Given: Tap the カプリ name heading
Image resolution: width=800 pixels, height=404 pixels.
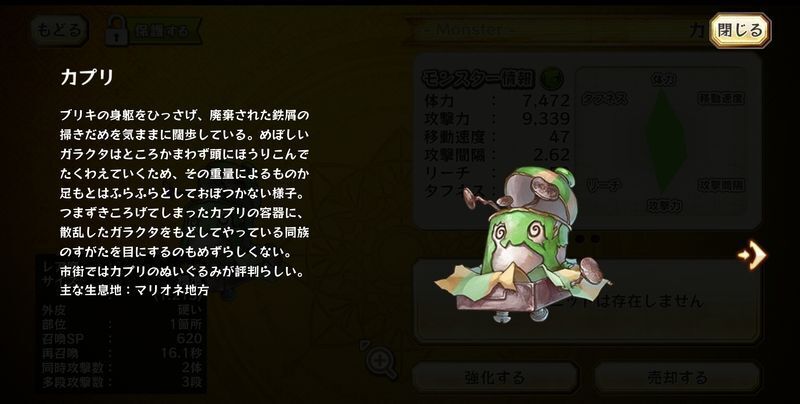Looking at the screenshot, I should click(87, 77).
